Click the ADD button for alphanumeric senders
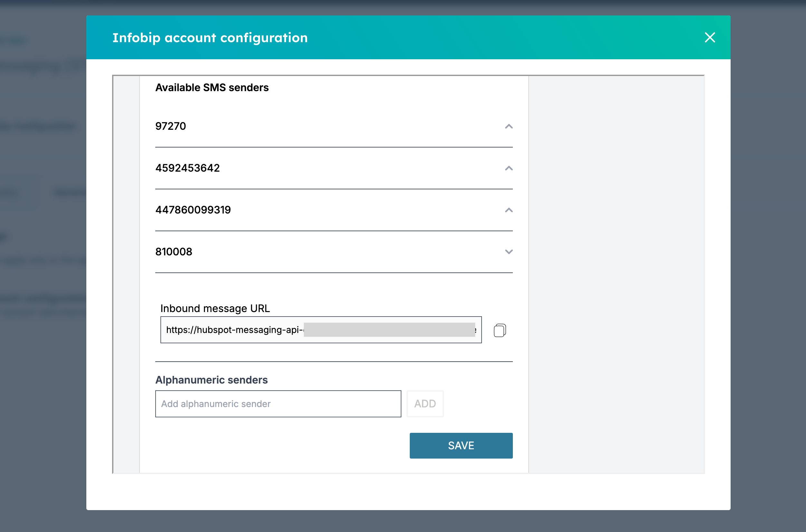 pos(425,404)
